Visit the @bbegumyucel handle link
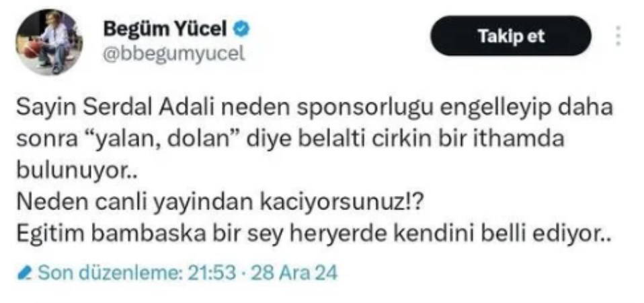The height and width of the screenshot is (303, 644). pyautogui.click(x=173, y=53)
